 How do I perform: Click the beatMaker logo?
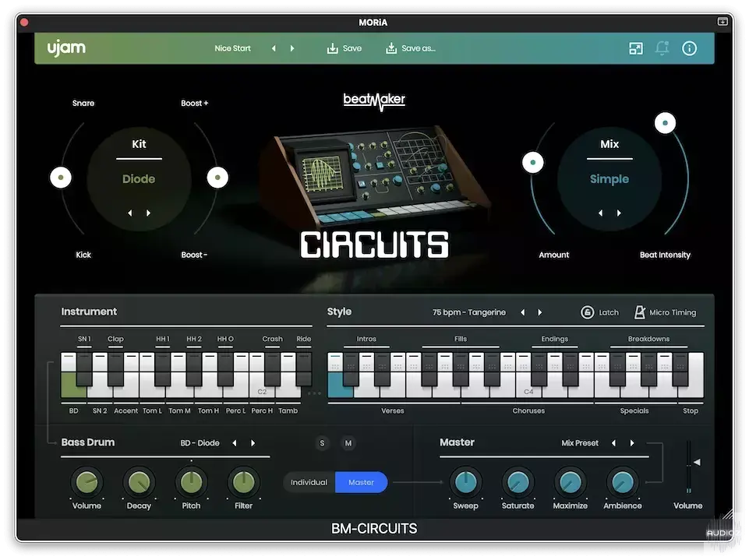point(374,100)
